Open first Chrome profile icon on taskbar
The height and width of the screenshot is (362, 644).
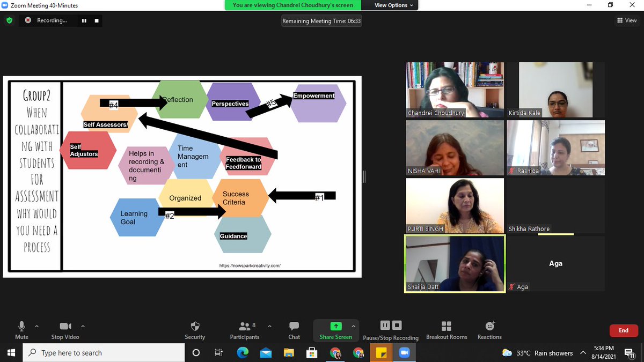point(335,353)
